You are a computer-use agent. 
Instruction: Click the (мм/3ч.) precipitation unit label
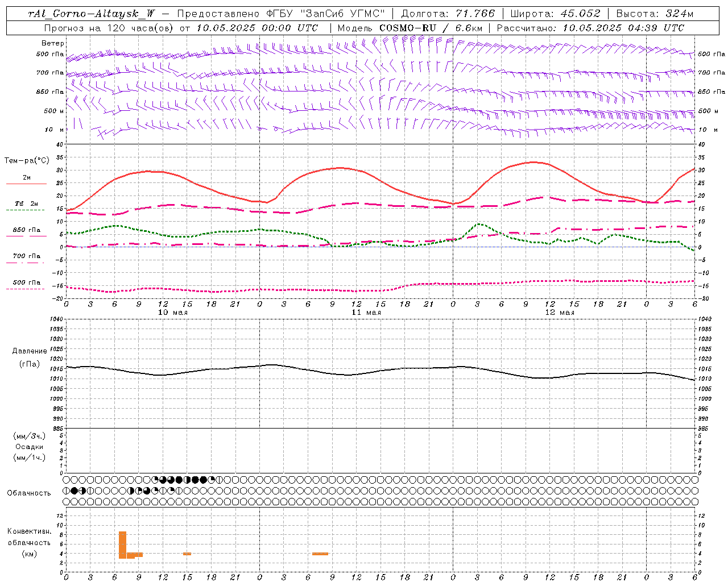click(x=30, y=436)
